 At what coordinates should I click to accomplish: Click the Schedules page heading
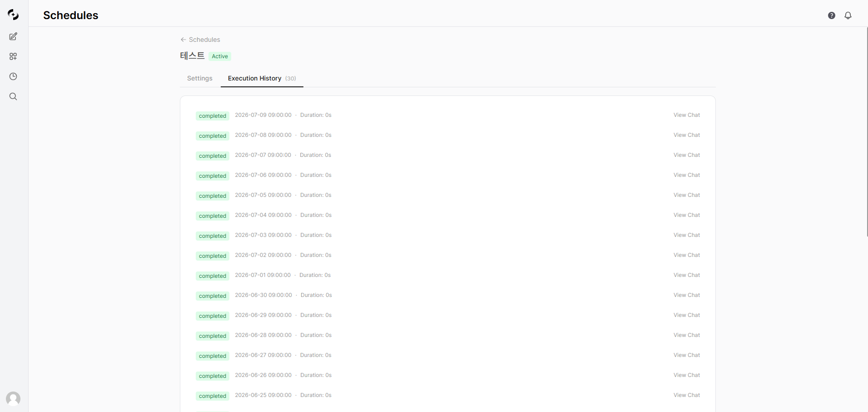click(71, 15)
